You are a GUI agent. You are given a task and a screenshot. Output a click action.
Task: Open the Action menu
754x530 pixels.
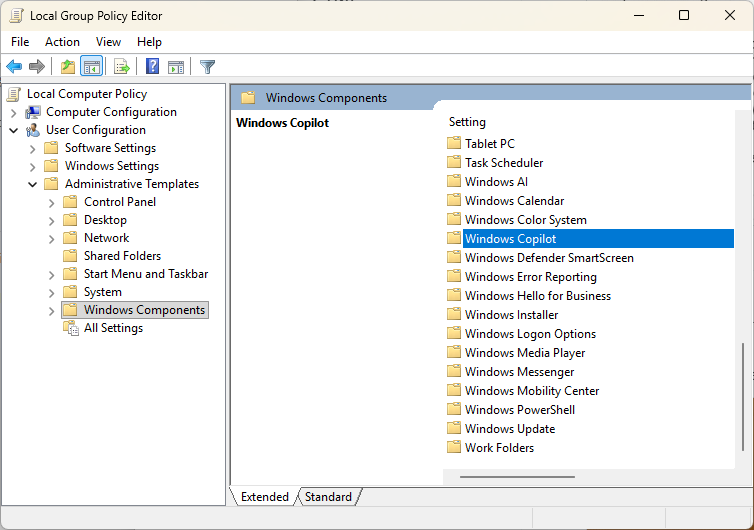pos(62,42)
